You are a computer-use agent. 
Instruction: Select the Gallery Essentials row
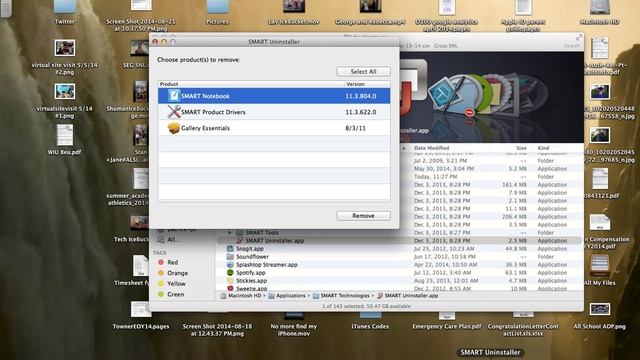(x=274, y=128)
